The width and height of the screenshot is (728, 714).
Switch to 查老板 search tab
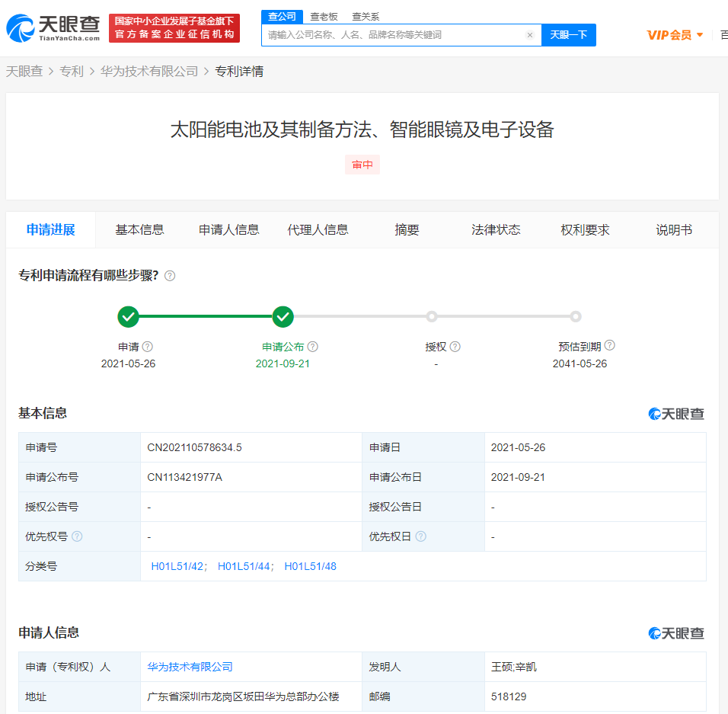click(324, 17)
